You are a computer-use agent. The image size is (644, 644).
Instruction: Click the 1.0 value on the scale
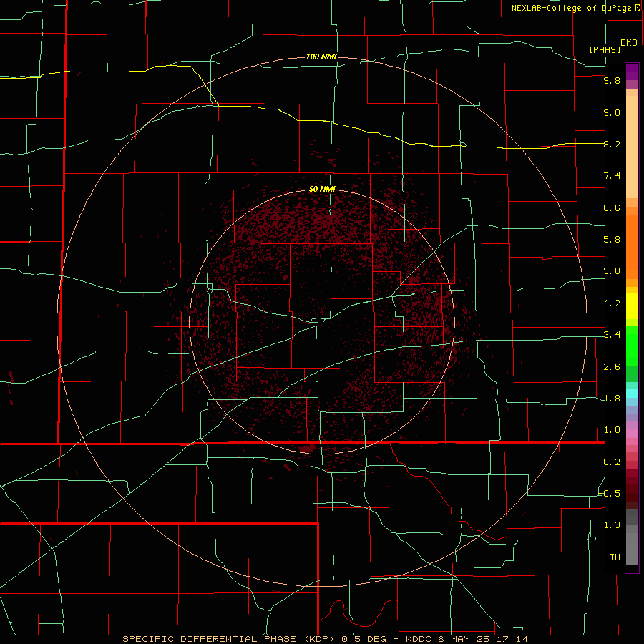[612, 430]
